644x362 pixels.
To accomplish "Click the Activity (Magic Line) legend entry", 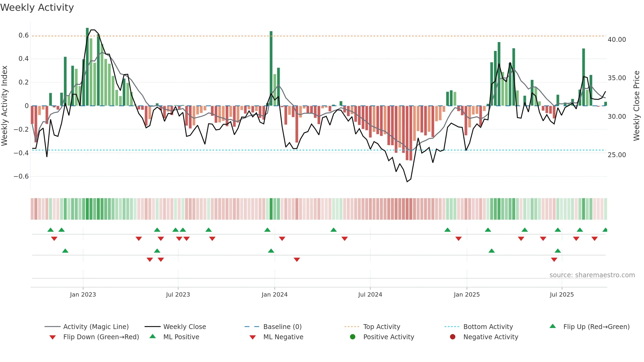I will coord(87,327).
